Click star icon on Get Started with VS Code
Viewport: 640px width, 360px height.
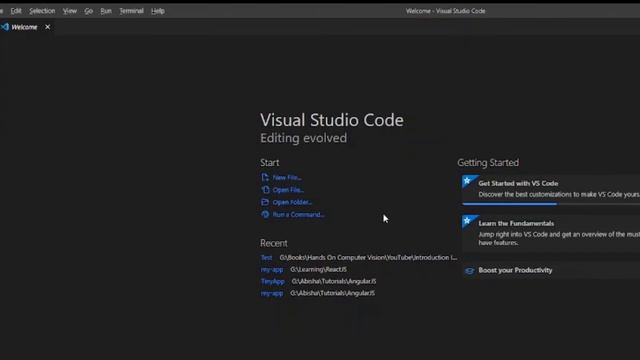468,181
